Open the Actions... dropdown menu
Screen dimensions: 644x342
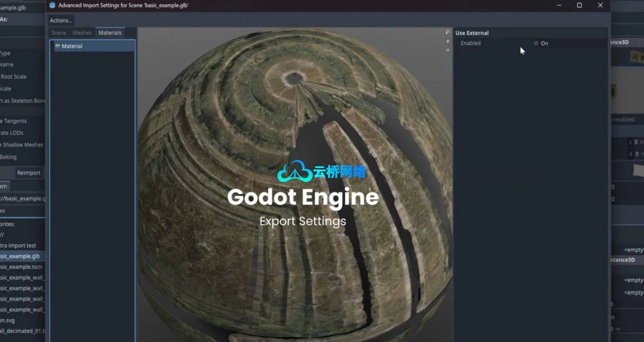pos(61,20)
